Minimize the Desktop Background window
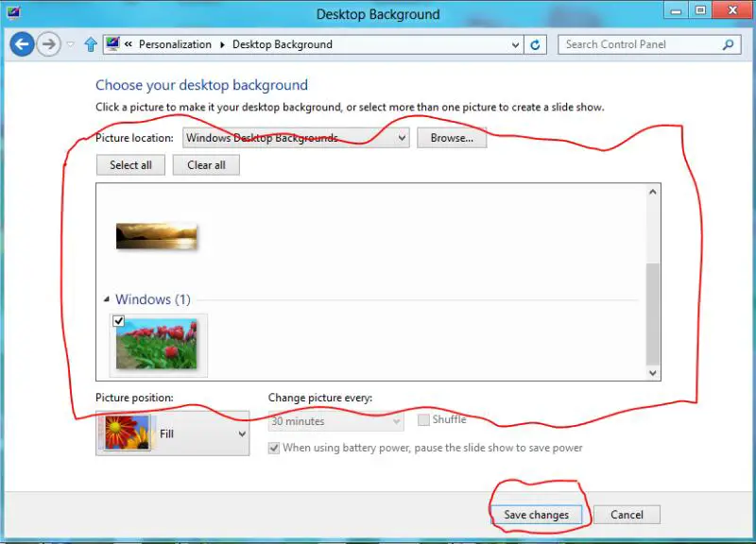This screenshot has height=544, width=756. tap(677, 10)
